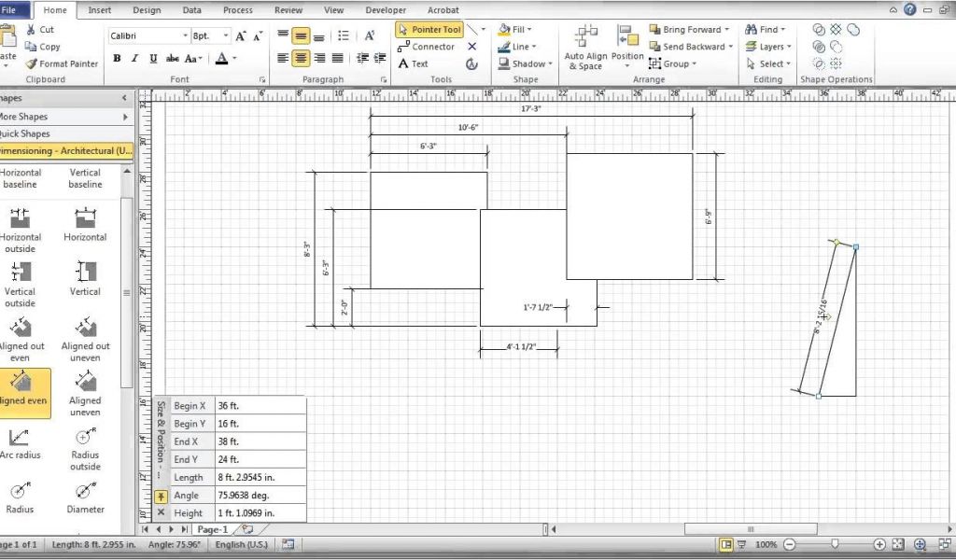Toggle italic text formatting
The width and height of the screenshot is (956, 560).
tap(135, 59)
